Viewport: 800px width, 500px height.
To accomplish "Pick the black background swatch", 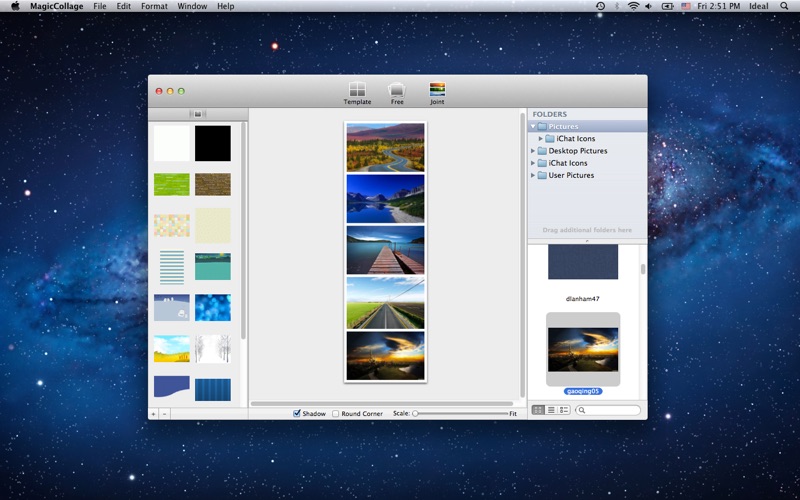I will 212,143.
